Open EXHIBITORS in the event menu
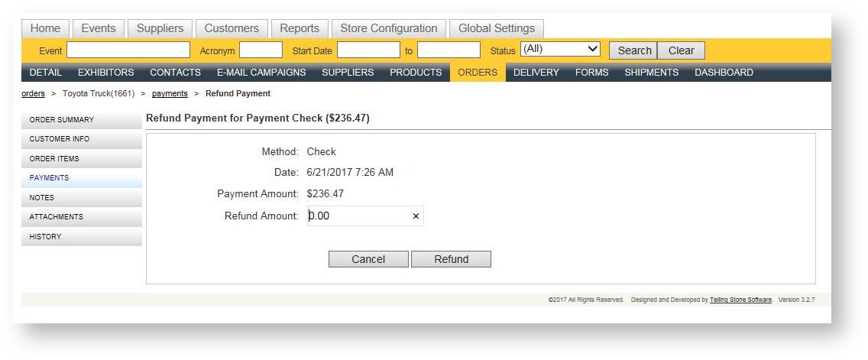The image size is (868, 360). click(x=105, y=73)
